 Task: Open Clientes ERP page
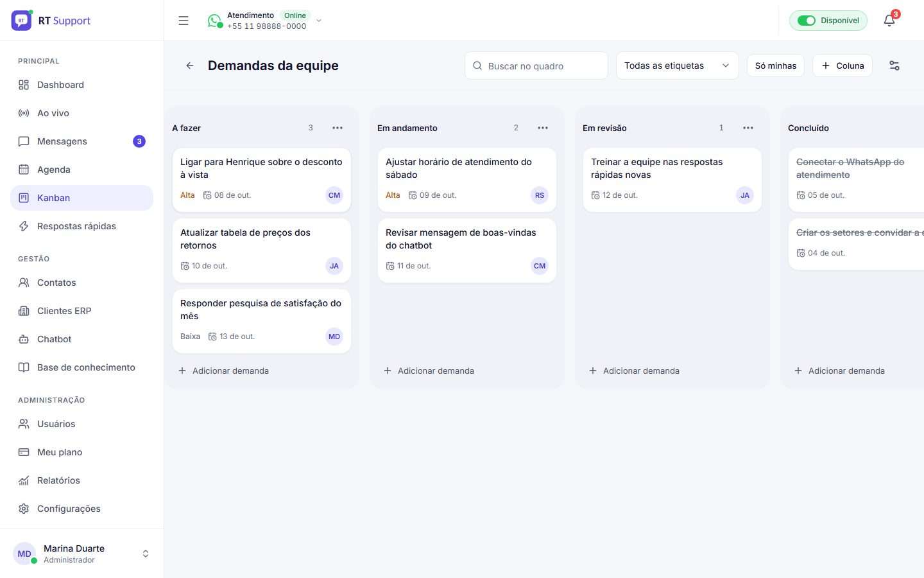[82, 311]
